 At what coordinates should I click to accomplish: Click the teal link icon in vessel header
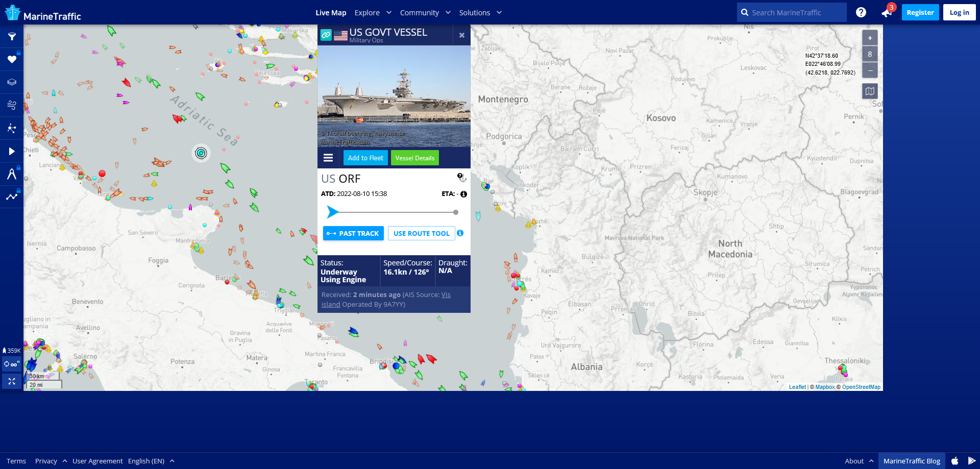point(326,35)
